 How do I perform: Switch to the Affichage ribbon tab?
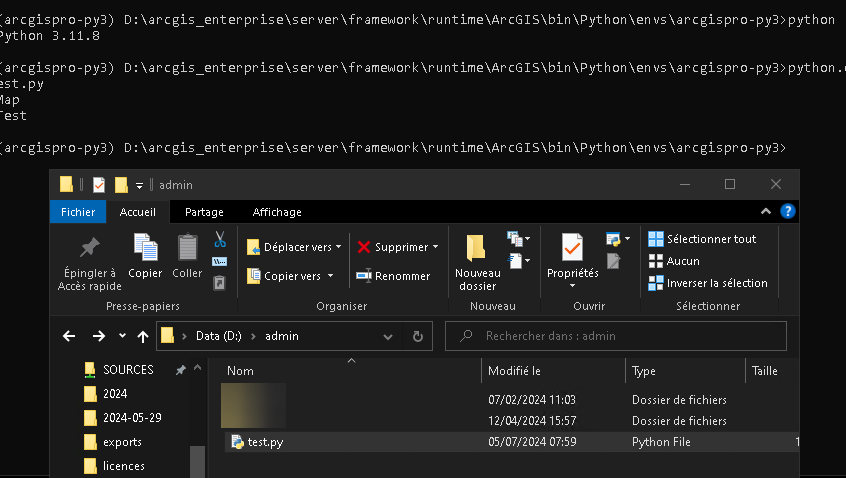tap(277, 212)
